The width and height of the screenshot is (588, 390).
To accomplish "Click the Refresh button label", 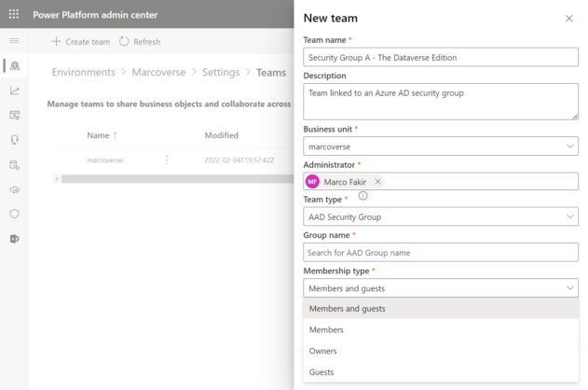I will pos(147,42).
